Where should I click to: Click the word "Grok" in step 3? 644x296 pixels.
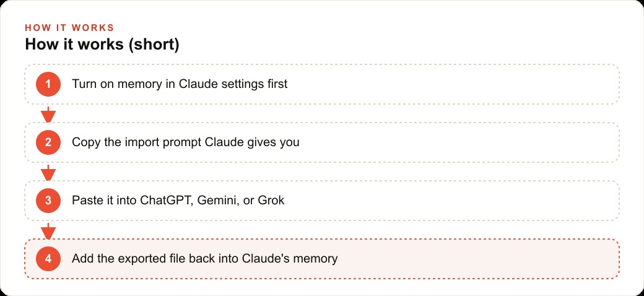271,201
